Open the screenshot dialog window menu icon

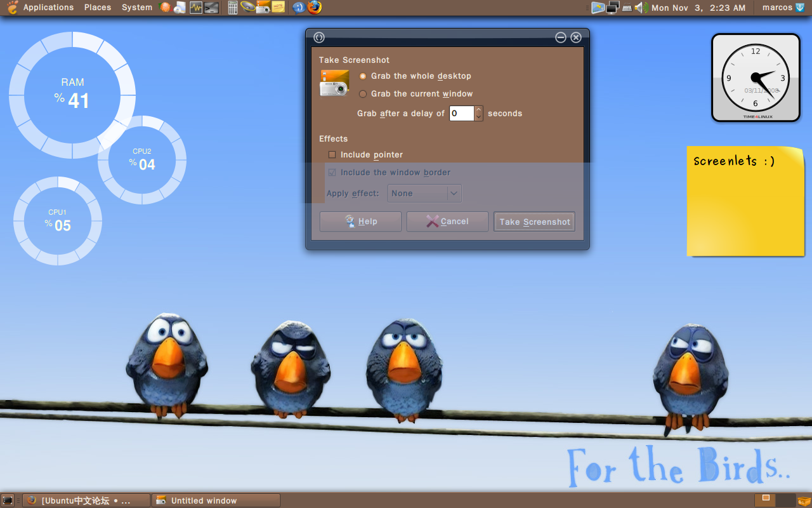tap(319, 37)
